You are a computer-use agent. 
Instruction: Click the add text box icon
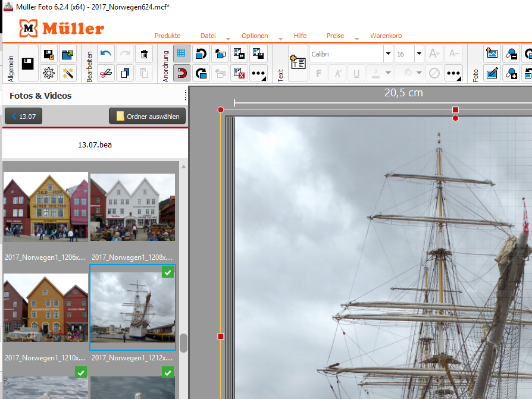(298, 64)
